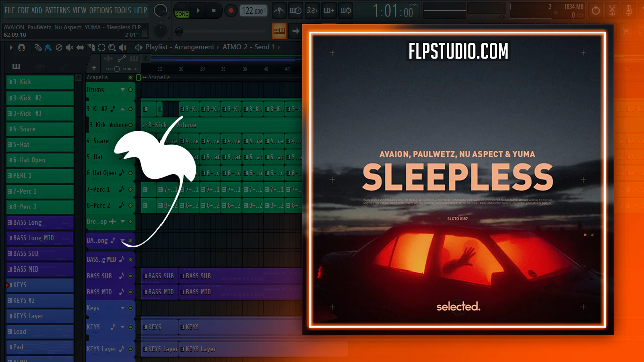This screenshot has width=644, height=362.
Task: Click the tempo field showing 122.000
Action: click(253, 11)
